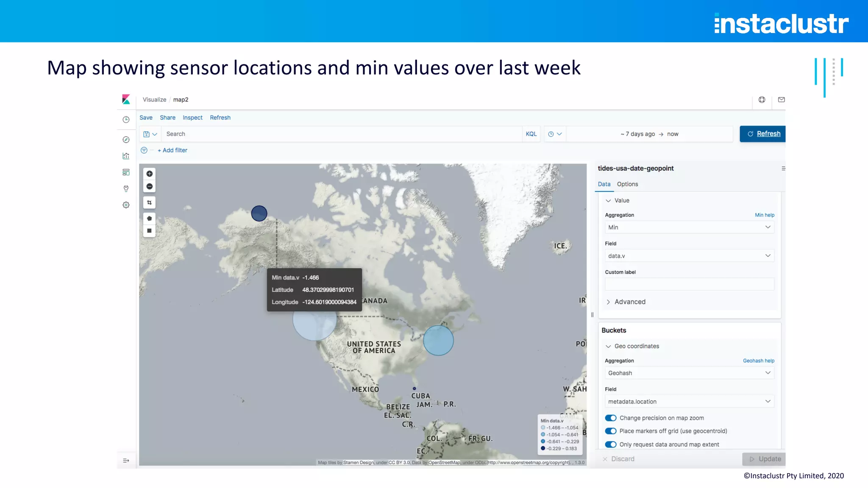The width and height of the screenshot is (868, 488).
Task: Collapse the Value metric section
Action: (618, 201)
